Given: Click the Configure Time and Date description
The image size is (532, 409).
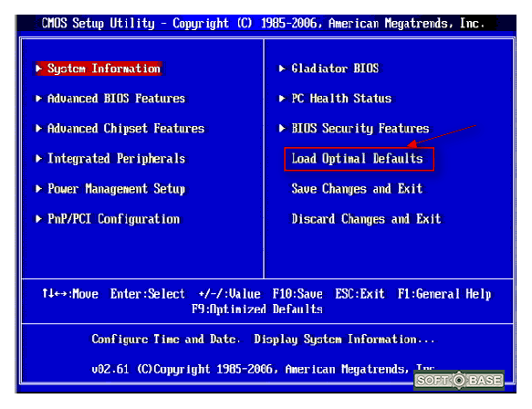Looking at the screenshot, I should tap(263, 339).
